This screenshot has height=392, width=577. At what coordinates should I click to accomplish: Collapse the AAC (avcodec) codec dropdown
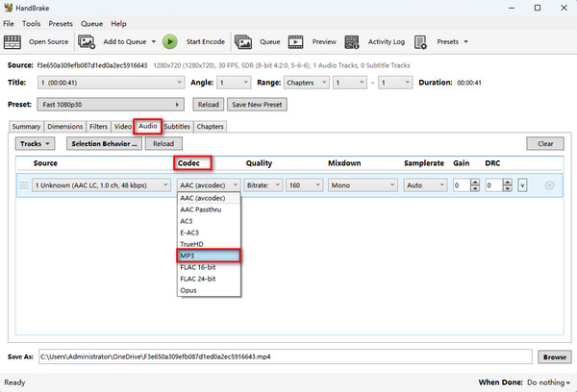(x=209, y=185)
